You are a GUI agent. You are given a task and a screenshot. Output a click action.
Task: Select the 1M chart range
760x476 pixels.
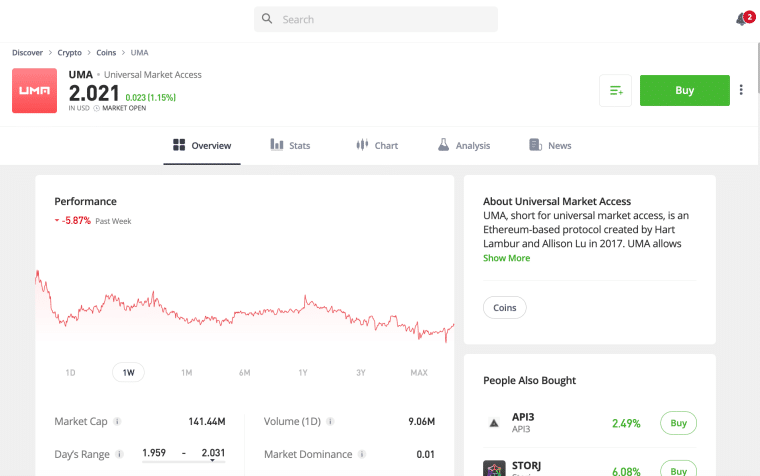(x=187, y=373)
